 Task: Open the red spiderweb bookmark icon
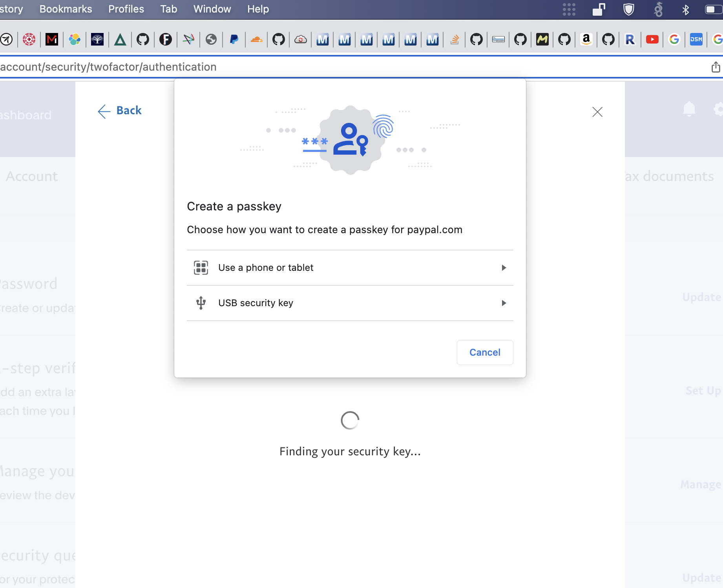pyautogui.click(x=29, y=39)
